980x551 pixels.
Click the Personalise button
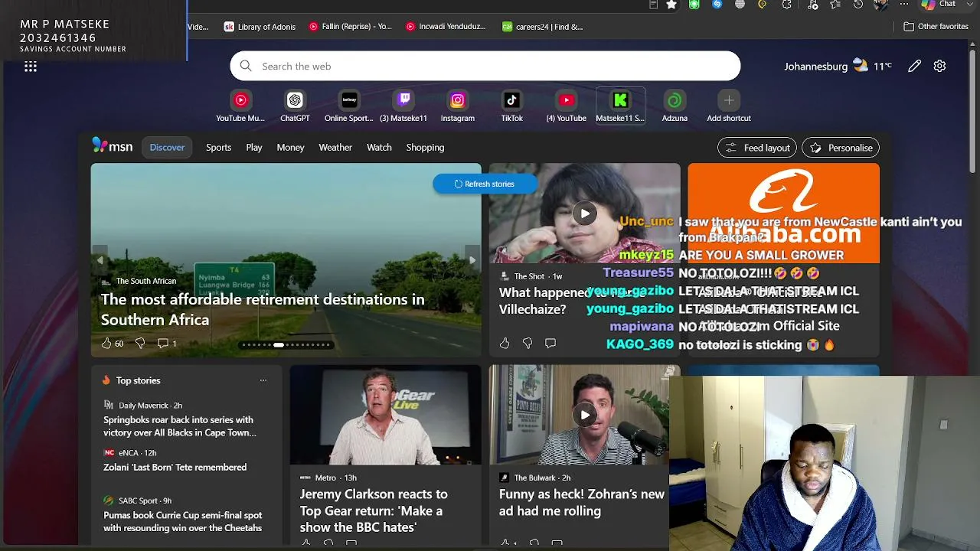(x=841, y=148)
